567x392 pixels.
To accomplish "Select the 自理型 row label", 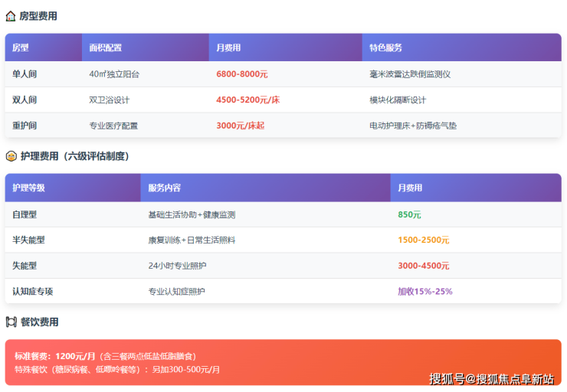I will [x=25, y=214].
